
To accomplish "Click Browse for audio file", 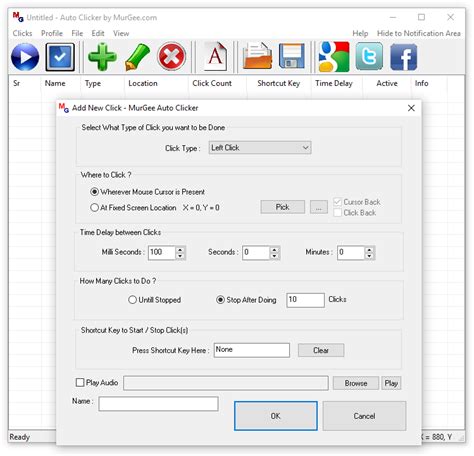I will (x=356, y=383).
